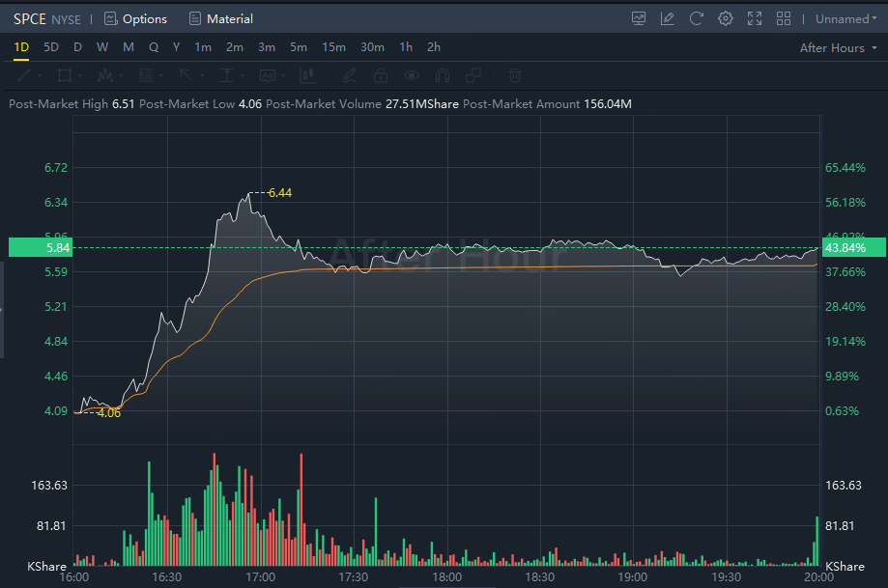Select the wave pattern drawing tool
Image resolution: width=888 pixels, height=588 pixels.
pyautogui.click(x=104, y=75)
